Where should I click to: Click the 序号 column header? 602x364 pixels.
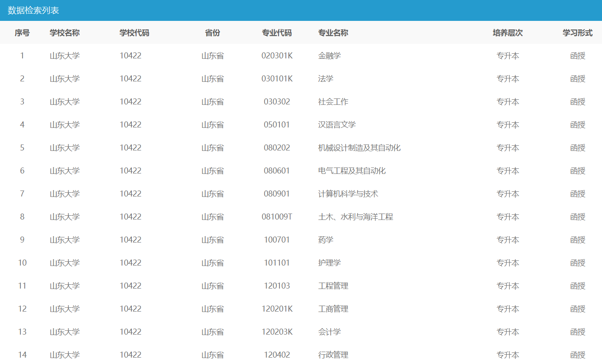22,33
